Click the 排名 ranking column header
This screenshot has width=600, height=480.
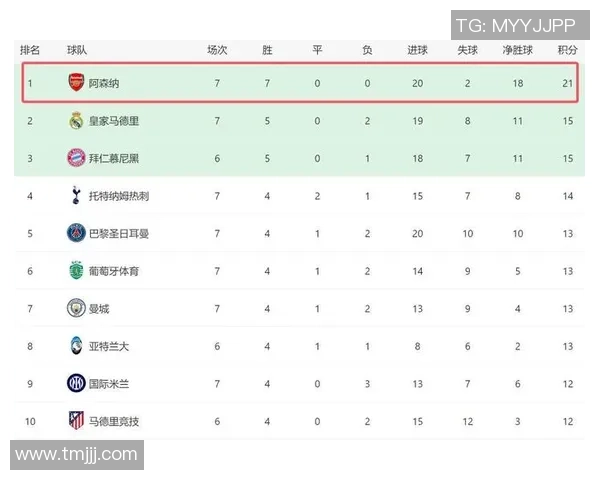tap(30, 49)
